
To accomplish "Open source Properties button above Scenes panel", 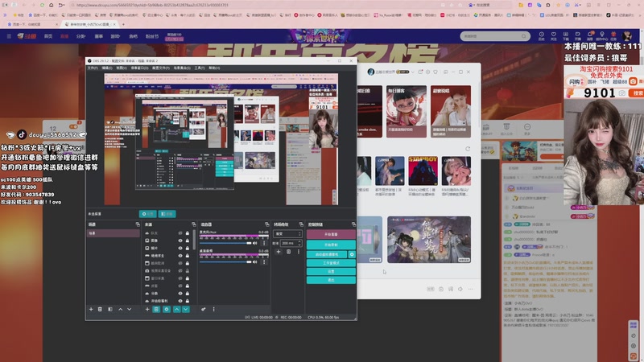I will click(x=147, y=214).
